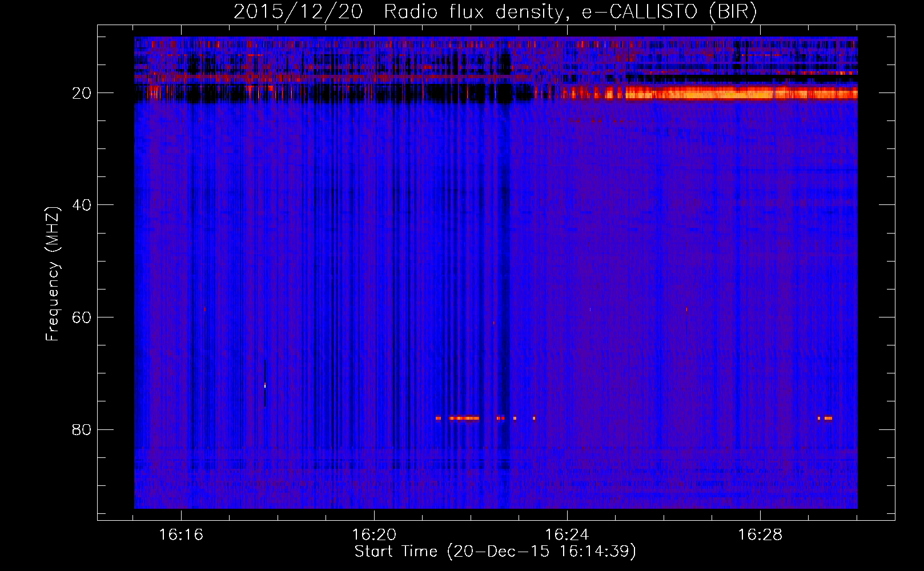Click the small red-orange mark near 78 MHz after 16:29
This screenshot has height=571, width=924.
[827, 418]
